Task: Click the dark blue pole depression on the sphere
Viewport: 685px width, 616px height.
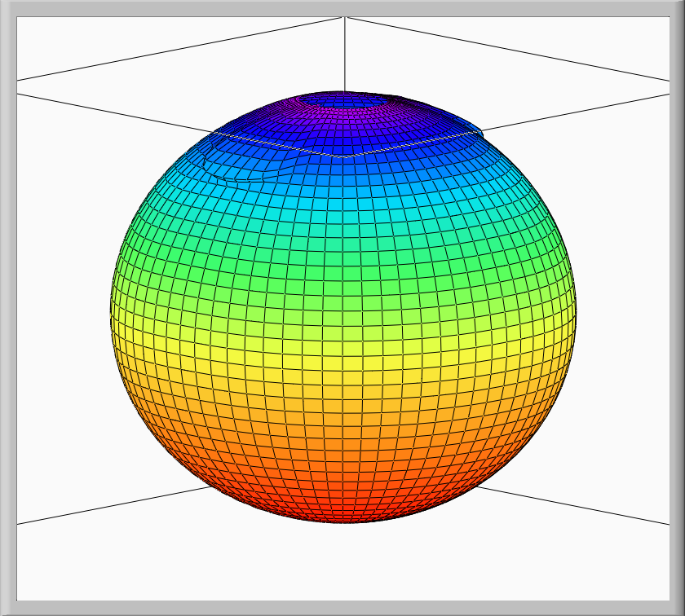Action: 343,101
